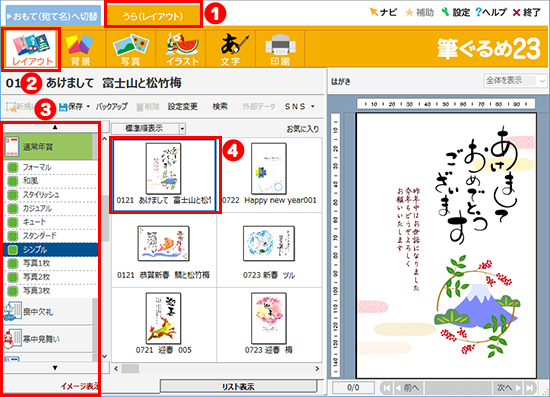
Task: Select the 和風 category item
Action: click(x=51, y=181)
